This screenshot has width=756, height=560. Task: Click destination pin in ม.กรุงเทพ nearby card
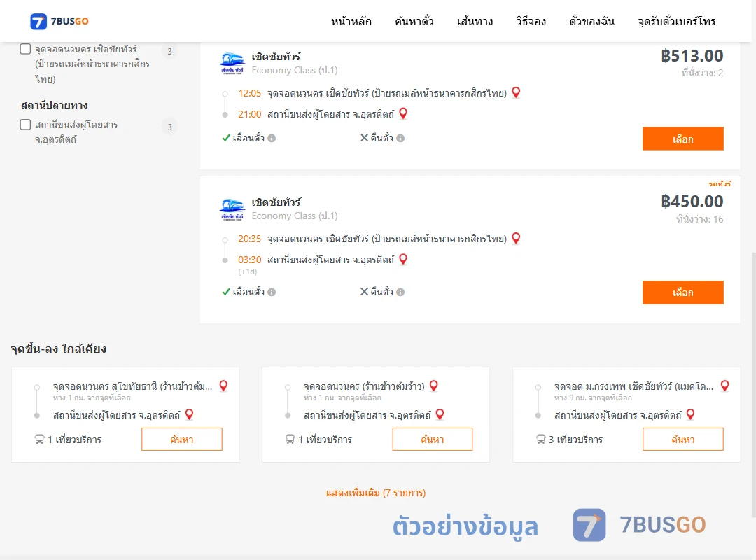(691, 414)
